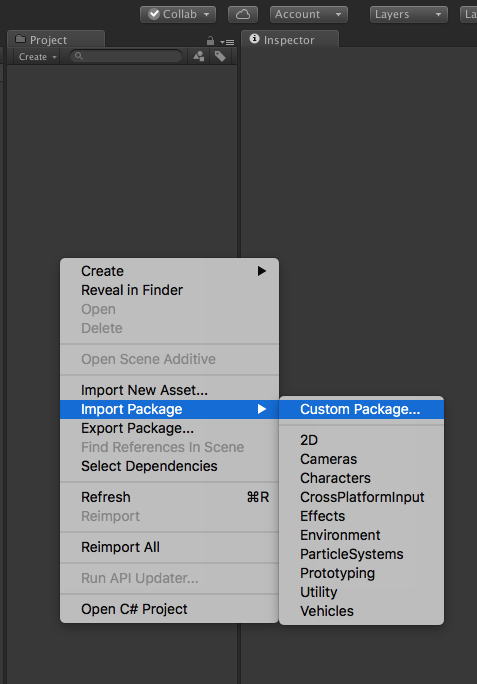Choose Custom Package... from submenu
This screenshot has height=684, width=477.
pos(361,409)
